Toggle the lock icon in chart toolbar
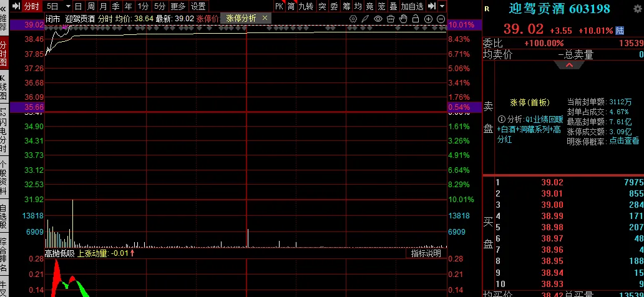 [415, 19]
